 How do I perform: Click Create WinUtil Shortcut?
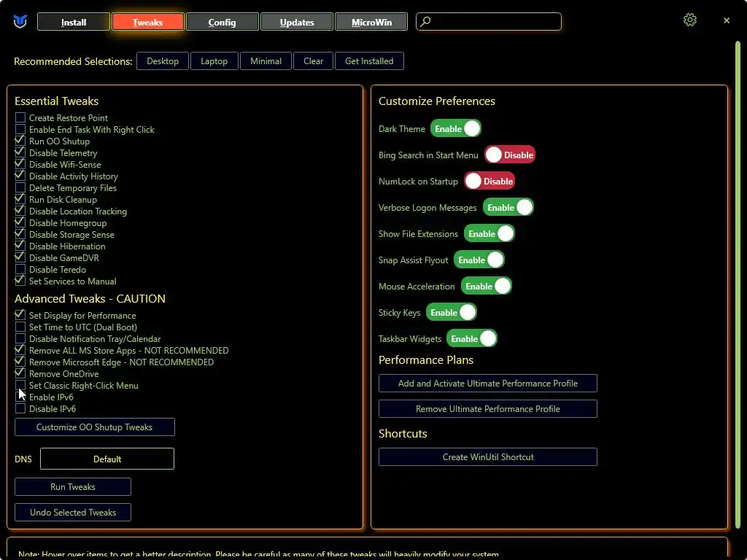(x=488, y=457)
